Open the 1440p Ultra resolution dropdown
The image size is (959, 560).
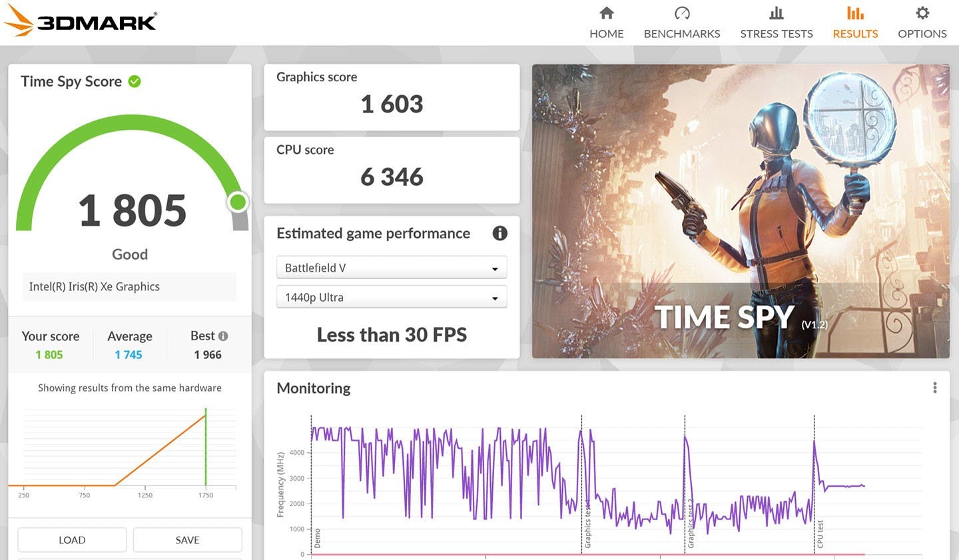(x=392, y=297)
